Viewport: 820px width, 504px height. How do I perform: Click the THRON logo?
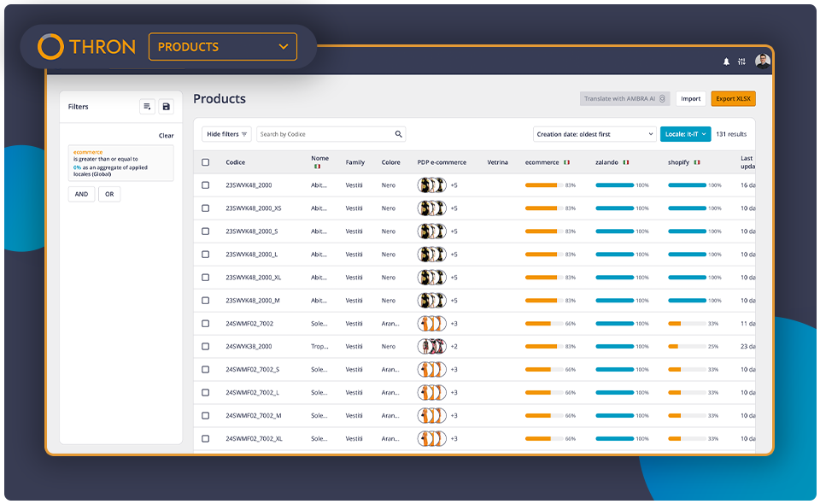coord(86,46)
